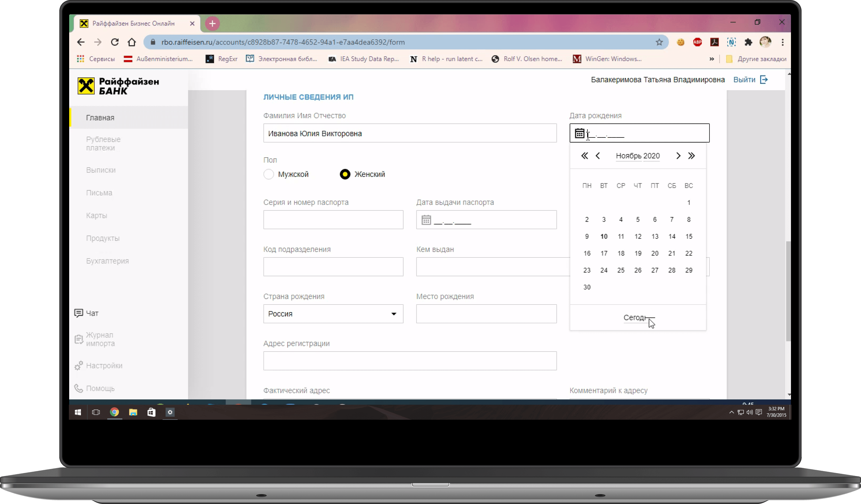Image resolution: width=861 pixels, height=504 pixels.
Task: Click the Выйти logout link
Action: click(744, 80)
